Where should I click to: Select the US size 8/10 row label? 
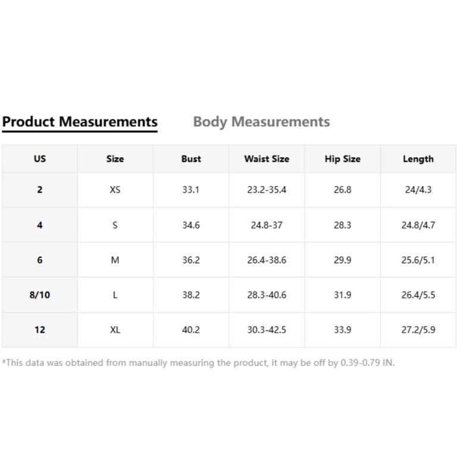tap(40, 295)
